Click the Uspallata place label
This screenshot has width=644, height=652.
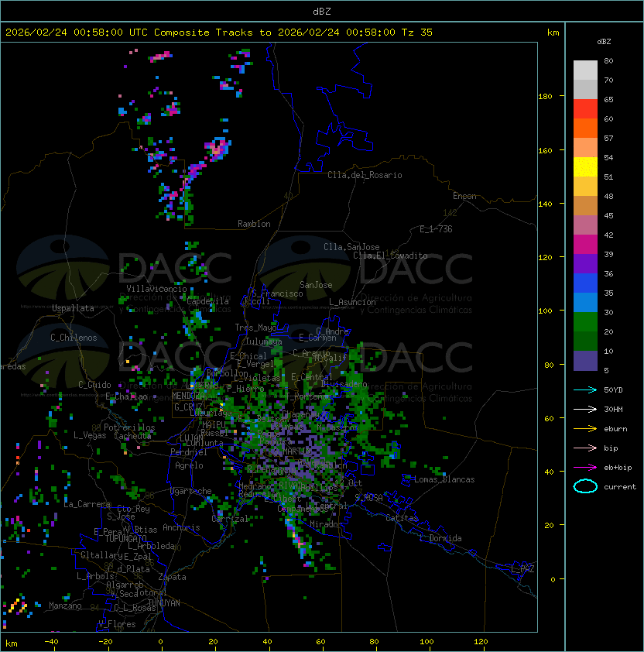pyautogui.click(x=73, y=308)
